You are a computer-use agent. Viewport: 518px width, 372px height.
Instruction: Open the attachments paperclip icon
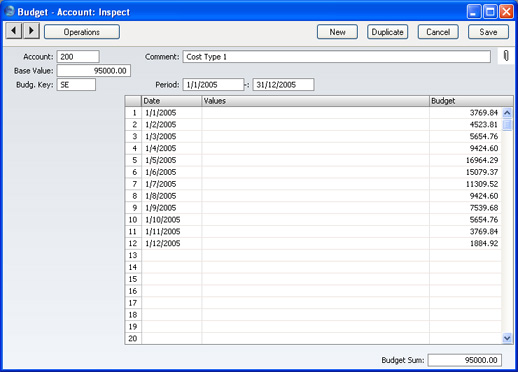pos(506,56)
